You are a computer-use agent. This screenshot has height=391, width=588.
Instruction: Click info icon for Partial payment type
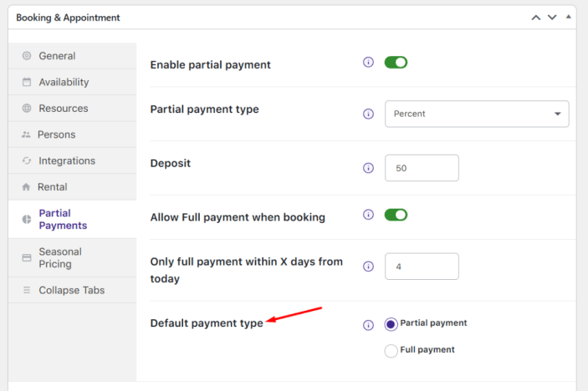point(368,114)
